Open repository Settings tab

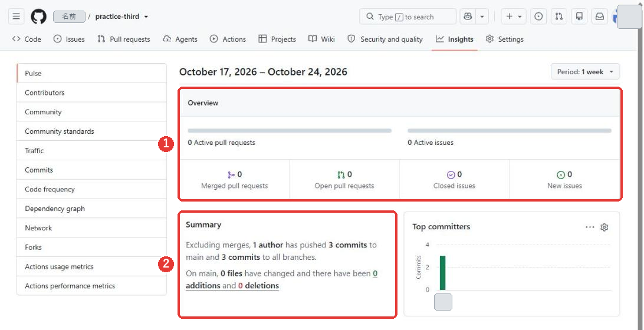pos(504,39)
